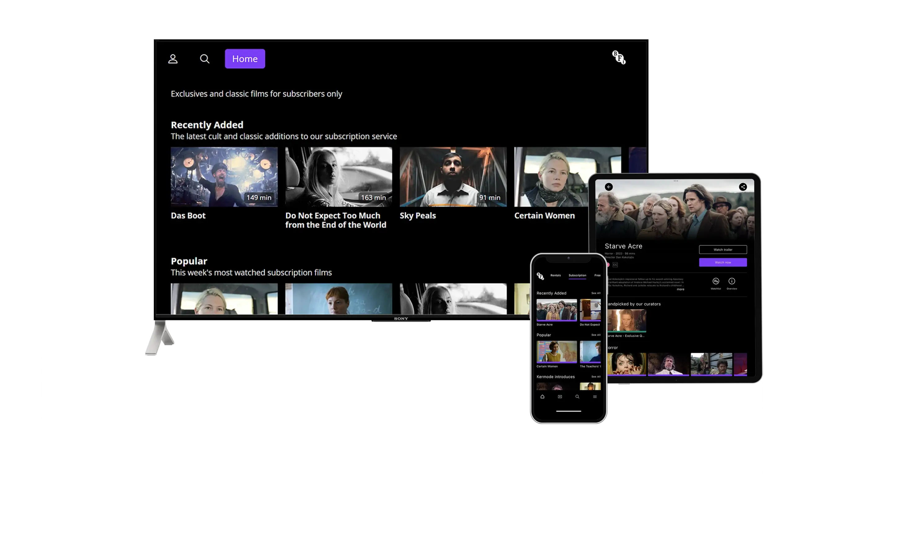This screenshot has height=560, width=924.
Task: Open the Starve Acre Exclusive Q&A thumbnail
Action: click(626, 321)
